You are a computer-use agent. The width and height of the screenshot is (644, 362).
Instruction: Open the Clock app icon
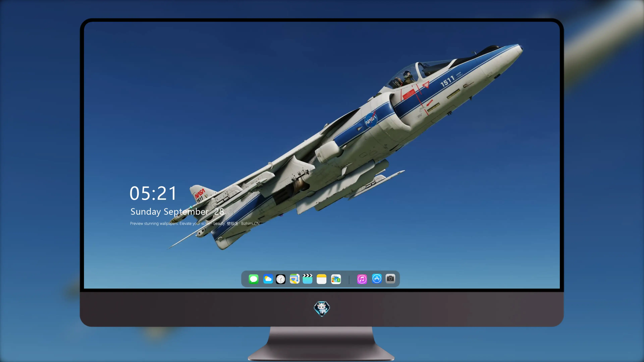[x=281, y=279]
